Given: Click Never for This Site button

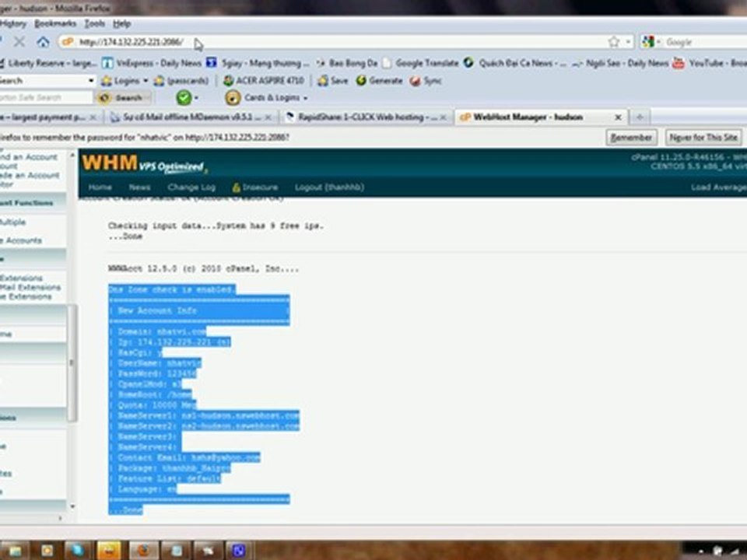Looking at the screenshot, I should pyautogui.click(x=703, y=138).
